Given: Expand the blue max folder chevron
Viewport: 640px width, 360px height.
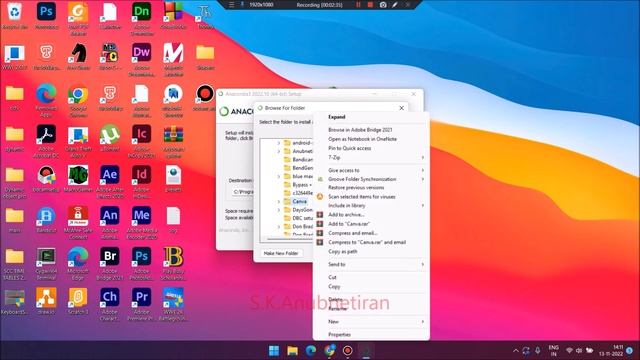Looking at the screenshot, I should pyautogui.click(x=279, y=177).
